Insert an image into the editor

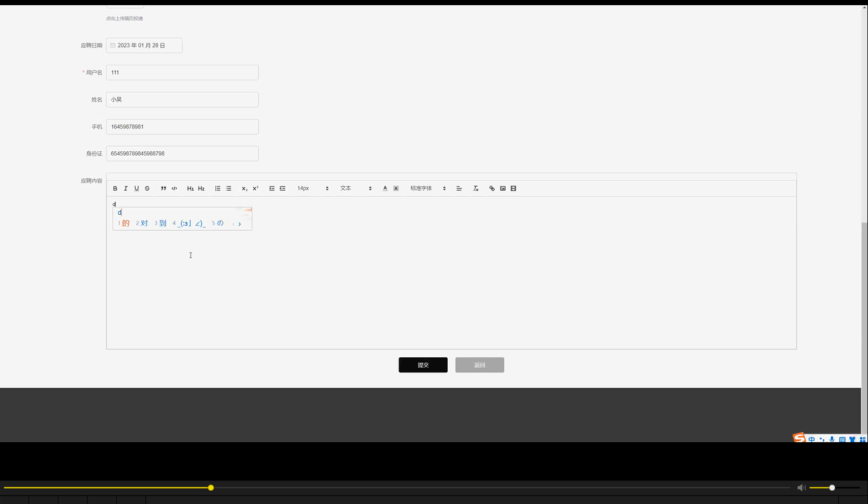[503, 188]
